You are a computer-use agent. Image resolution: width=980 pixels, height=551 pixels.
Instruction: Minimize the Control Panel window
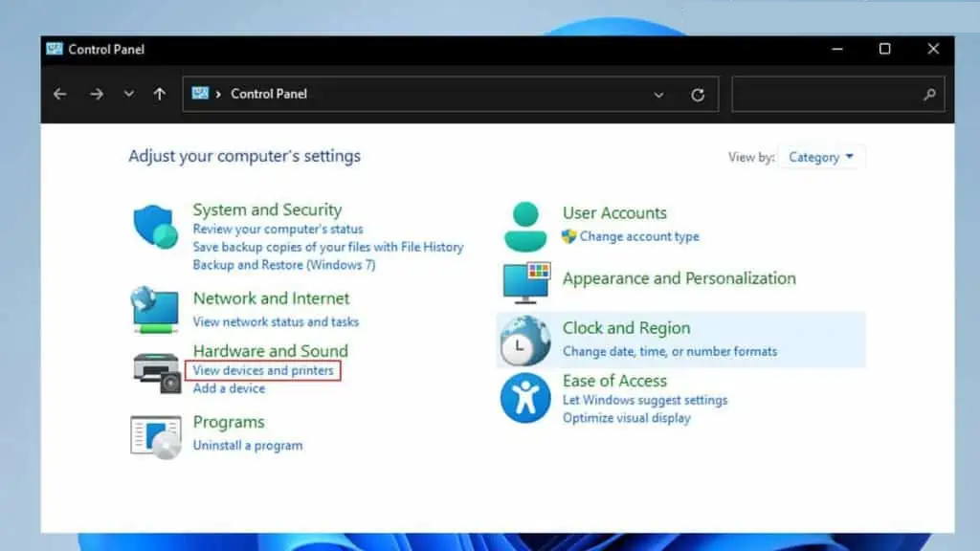click(x=837, y=50)
